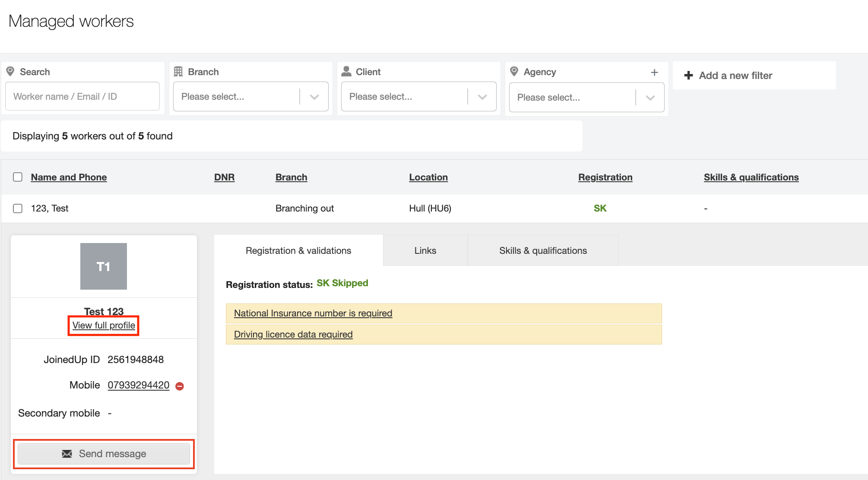Click the plus icon on Add a new filter

click(688, 76)
